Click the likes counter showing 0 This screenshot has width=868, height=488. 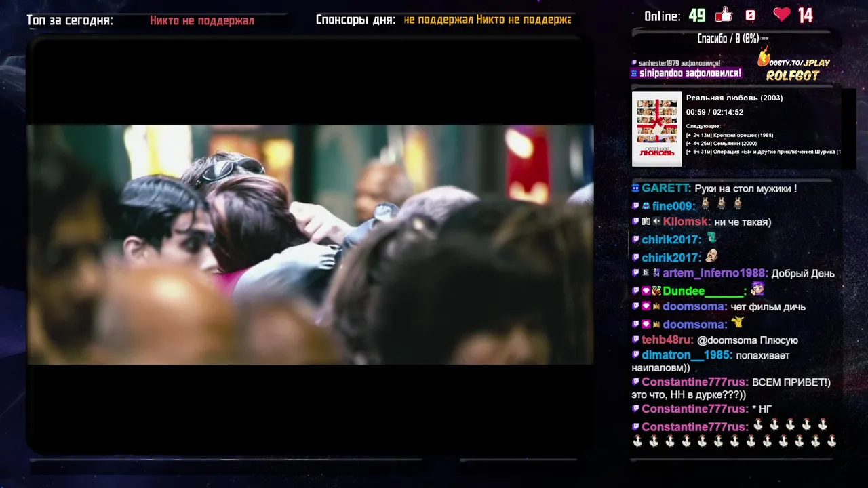click(750, 15)
